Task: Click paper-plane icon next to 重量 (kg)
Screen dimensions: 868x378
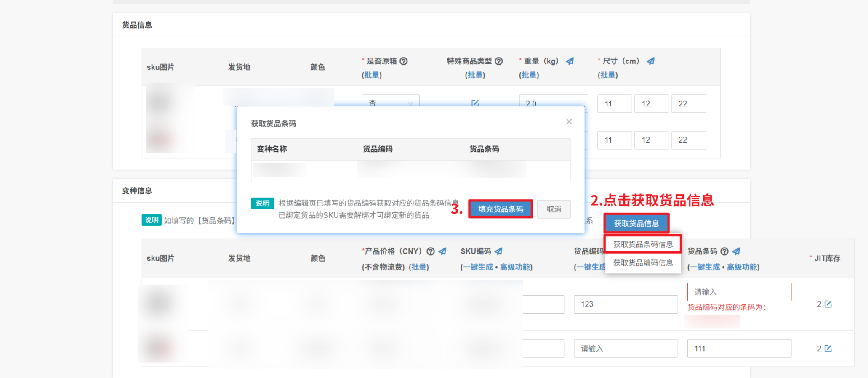Action: [x=570, y=61]
